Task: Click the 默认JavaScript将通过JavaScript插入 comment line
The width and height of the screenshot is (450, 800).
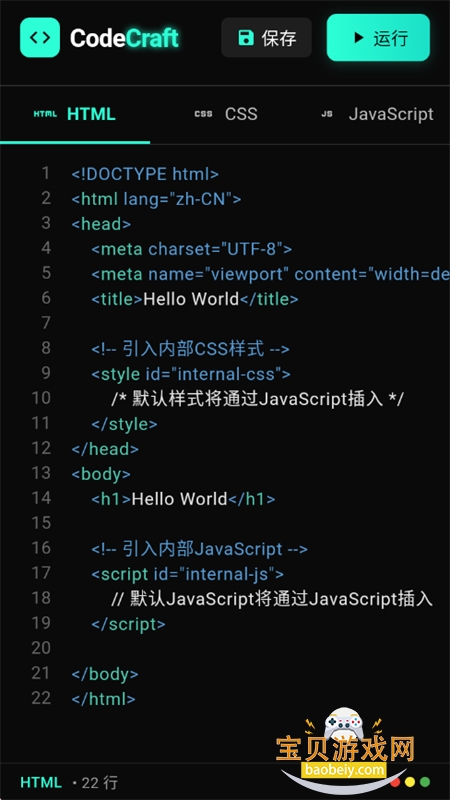Action: 272,599
